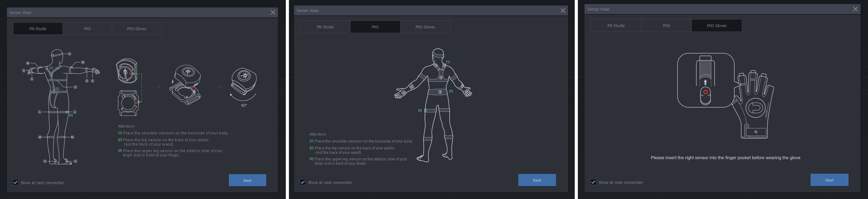Click Next in middle PN3 window
This screenshot has height=199, width=868.
point(537,180)
